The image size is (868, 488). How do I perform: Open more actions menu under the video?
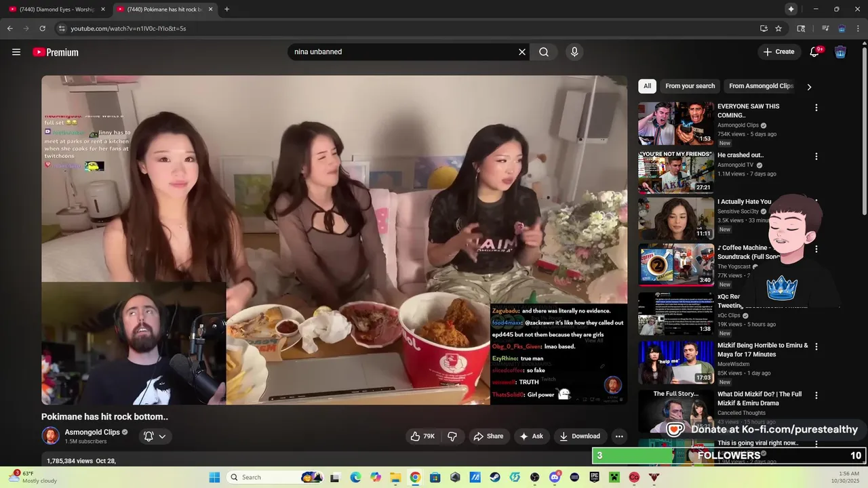(619, 436)
